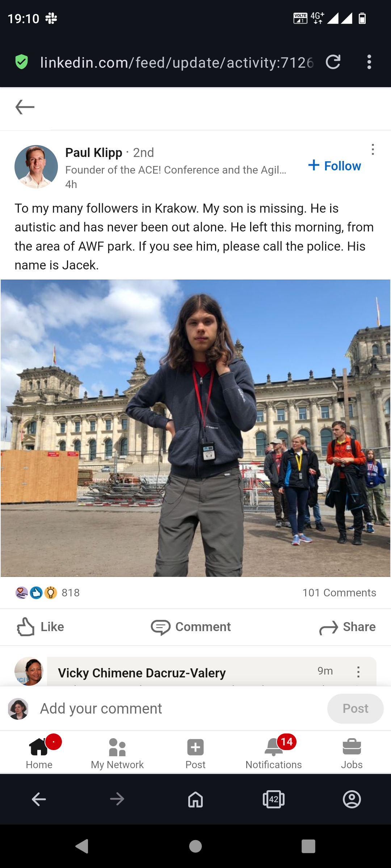Create a new post with plus icon

tap(195, 752)
